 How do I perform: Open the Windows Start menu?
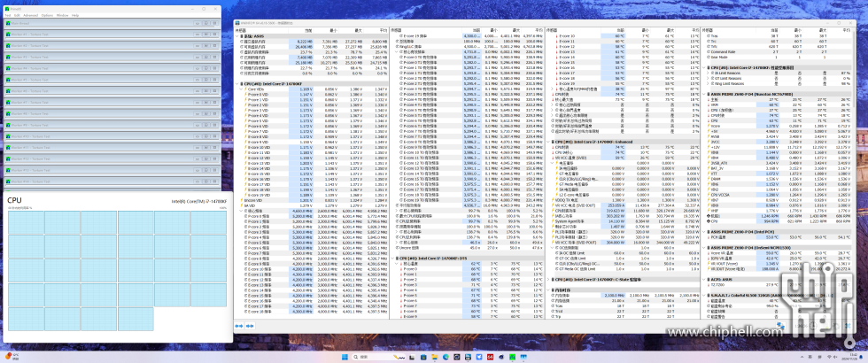point(345,357)
